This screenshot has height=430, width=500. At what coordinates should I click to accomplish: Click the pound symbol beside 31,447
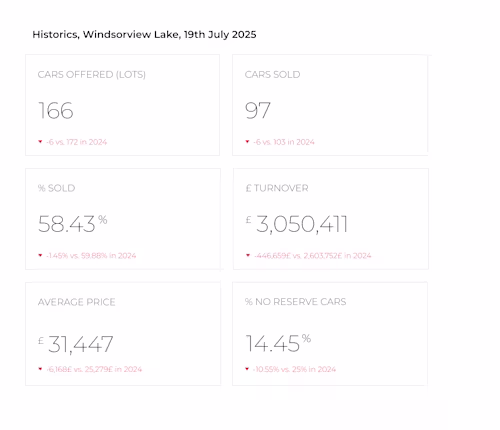point(41,341)
